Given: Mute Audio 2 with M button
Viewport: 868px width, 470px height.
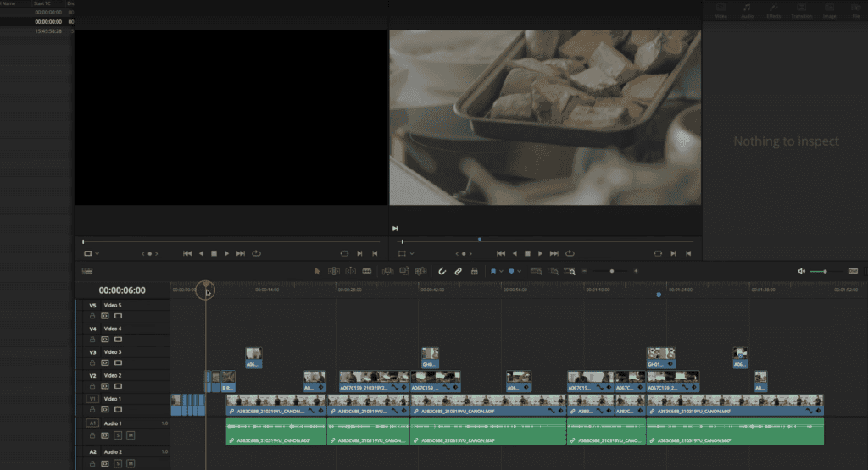Looking at the screenshot, I should (x=131, y=463).
